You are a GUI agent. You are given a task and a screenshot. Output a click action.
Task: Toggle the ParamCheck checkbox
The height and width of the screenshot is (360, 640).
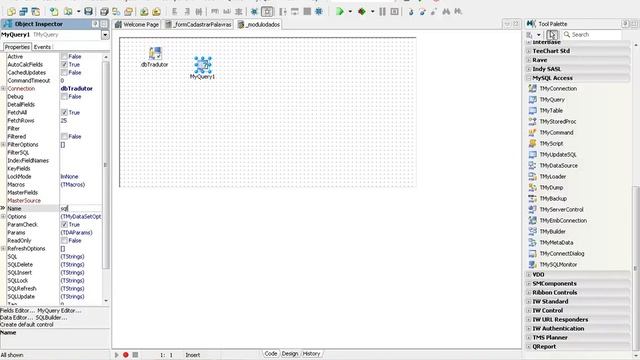click(64, 224)
